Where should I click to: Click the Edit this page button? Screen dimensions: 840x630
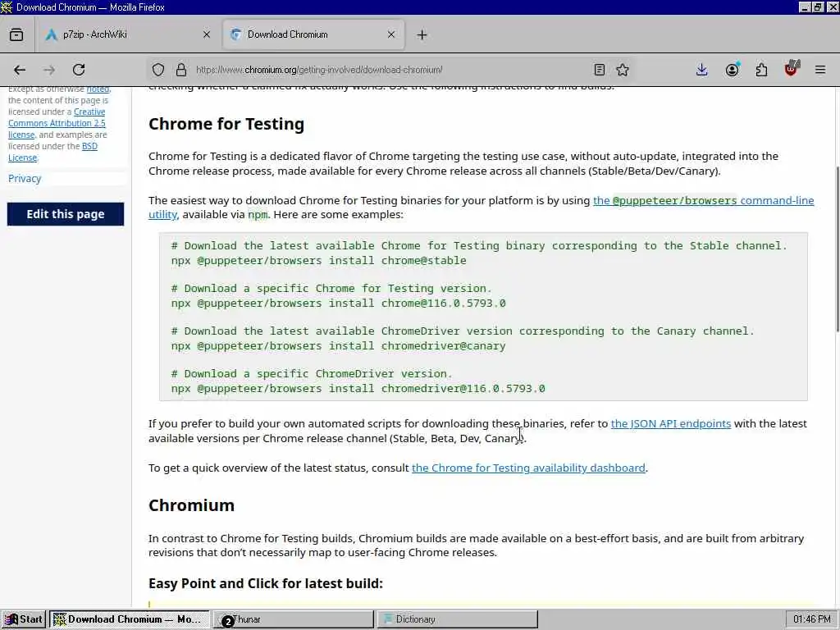[66, 214]
